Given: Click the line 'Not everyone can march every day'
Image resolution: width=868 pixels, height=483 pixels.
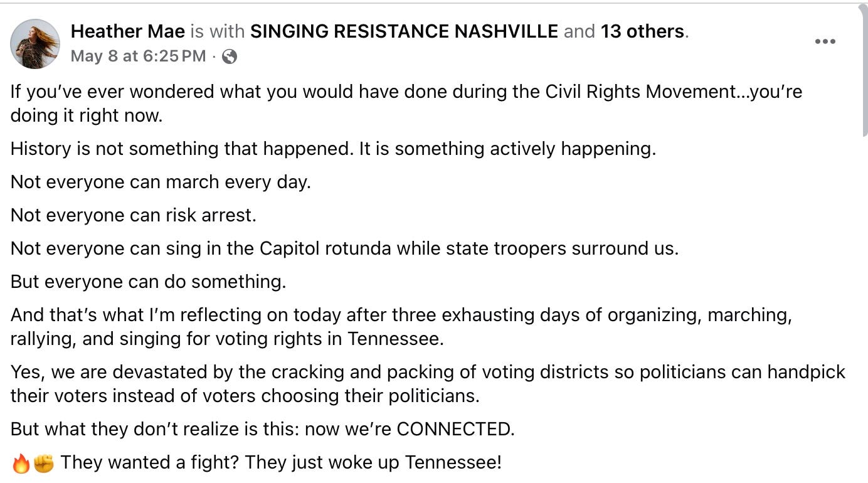Looking at the screenshot, I should (161, 182).
